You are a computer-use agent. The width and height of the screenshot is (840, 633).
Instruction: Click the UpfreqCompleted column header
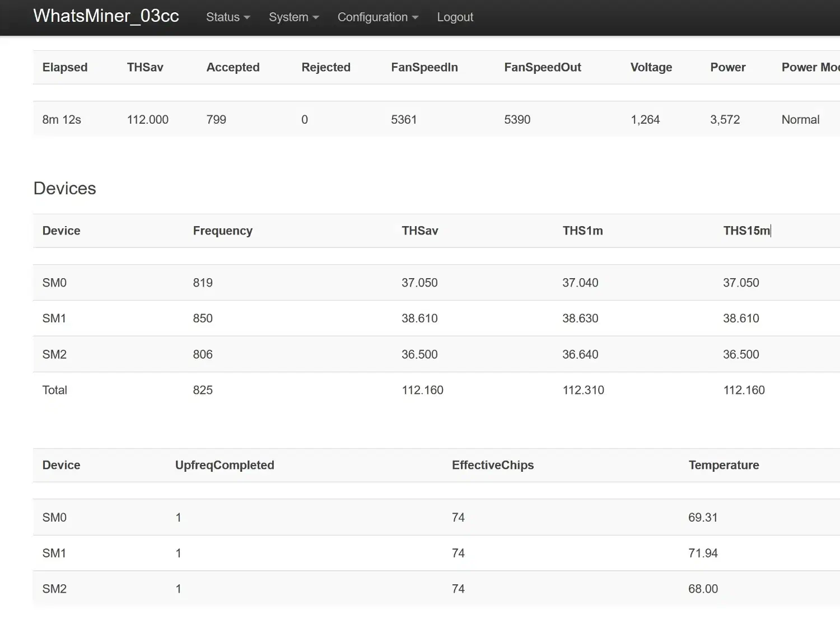[x=225, y=465]
